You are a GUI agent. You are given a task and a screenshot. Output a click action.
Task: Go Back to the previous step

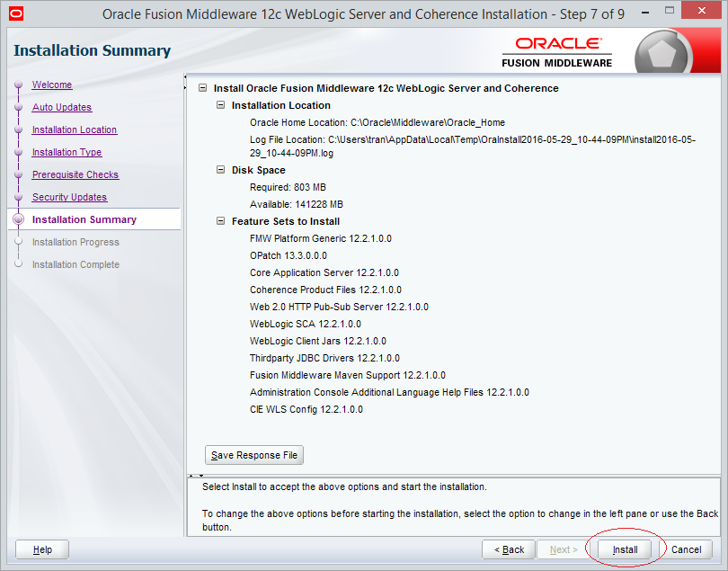click(509, 549)
